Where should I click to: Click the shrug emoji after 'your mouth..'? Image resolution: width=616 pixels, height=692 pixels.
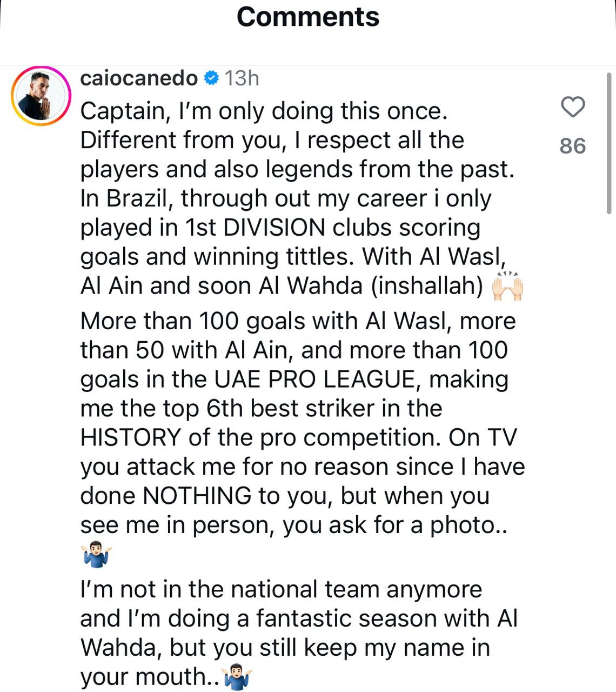click(238, 677)
